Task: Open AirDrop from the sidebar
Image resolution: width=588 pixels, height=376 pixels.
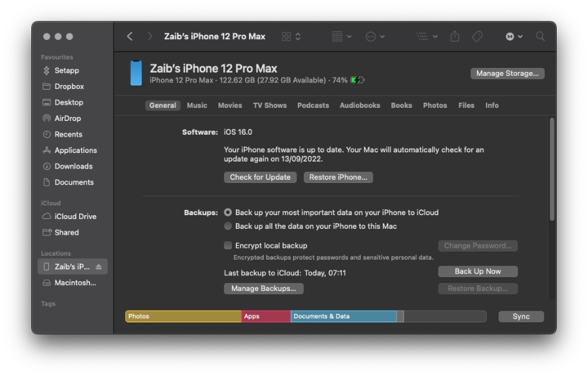Action: (x=67, y=118)
